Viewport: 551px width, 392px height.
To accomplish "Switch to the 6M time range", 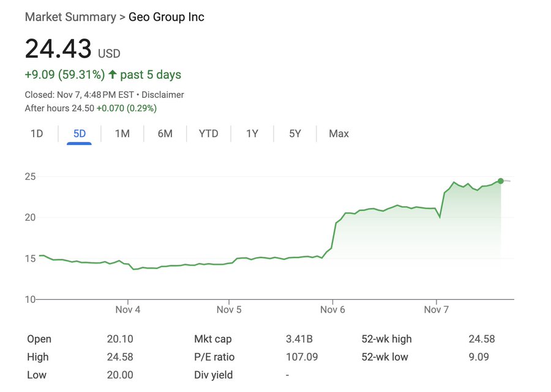I will [165, 134].
